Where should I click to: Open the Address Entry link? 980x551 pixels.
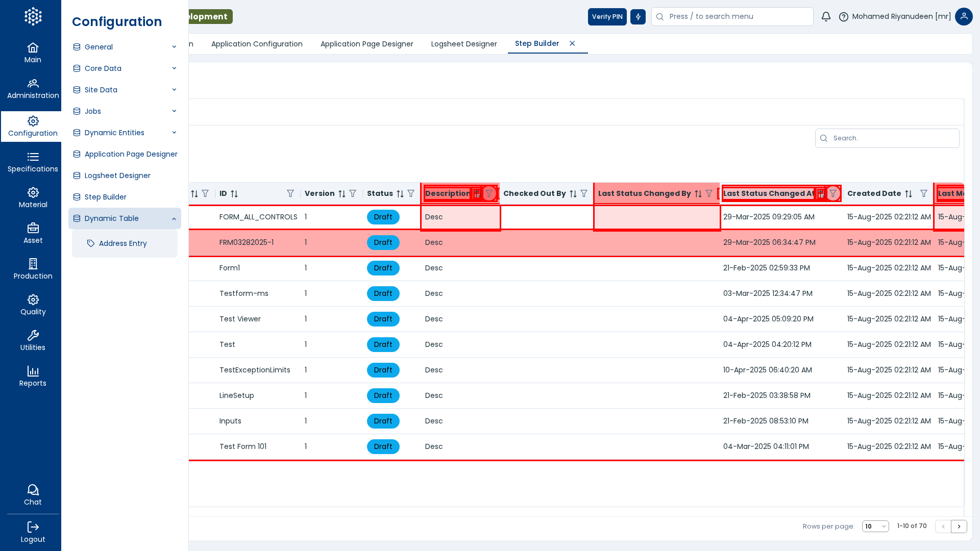[x=122, y=243]
